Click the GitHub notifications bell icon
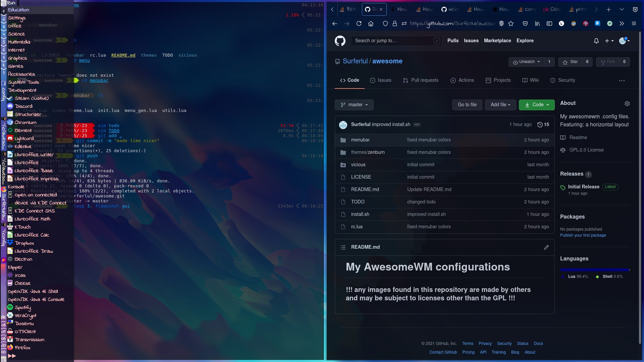644x362 pixels. [596, 41]
